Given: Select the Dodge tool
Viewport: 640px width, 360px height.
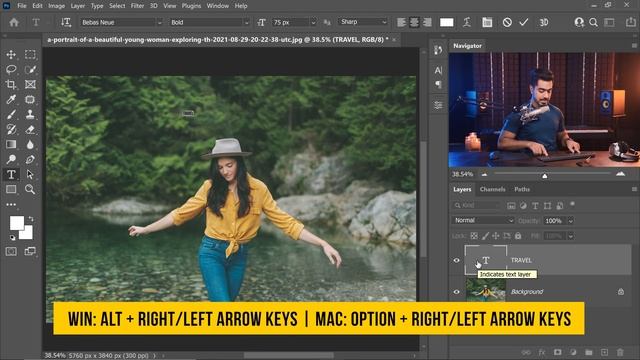Looking at the screenshot, I should click(x=11, y=160).
